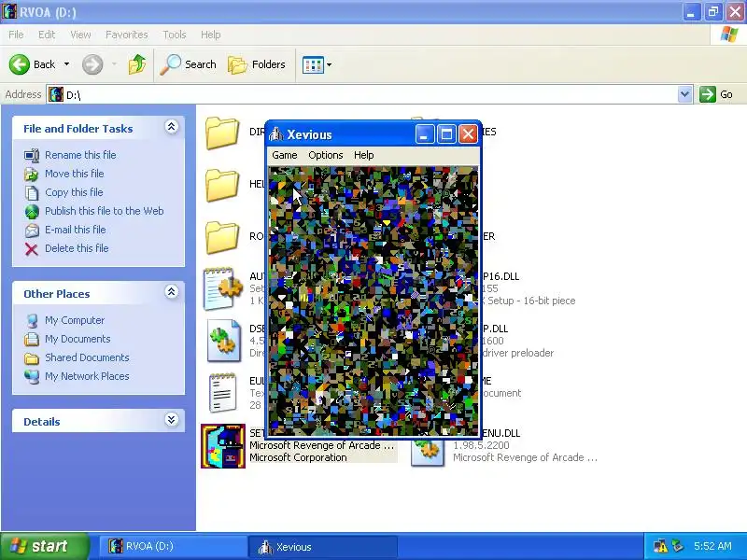Click E-mail this file link

point(76,230)
